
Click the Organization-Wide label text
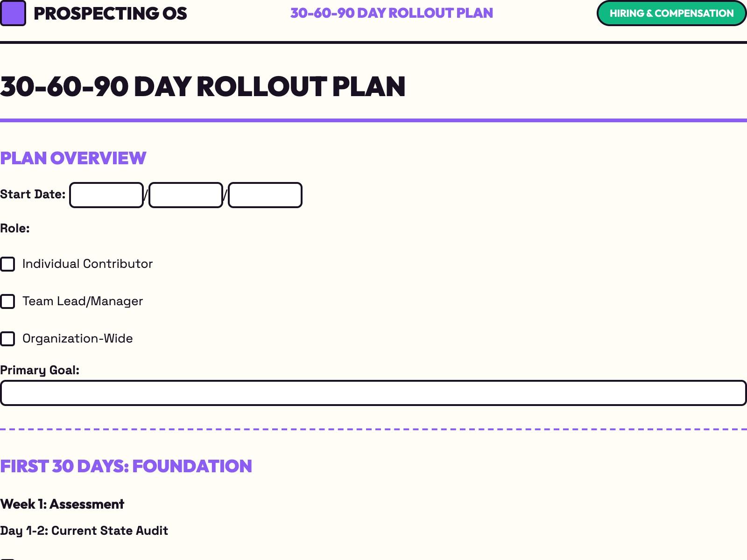78,339
